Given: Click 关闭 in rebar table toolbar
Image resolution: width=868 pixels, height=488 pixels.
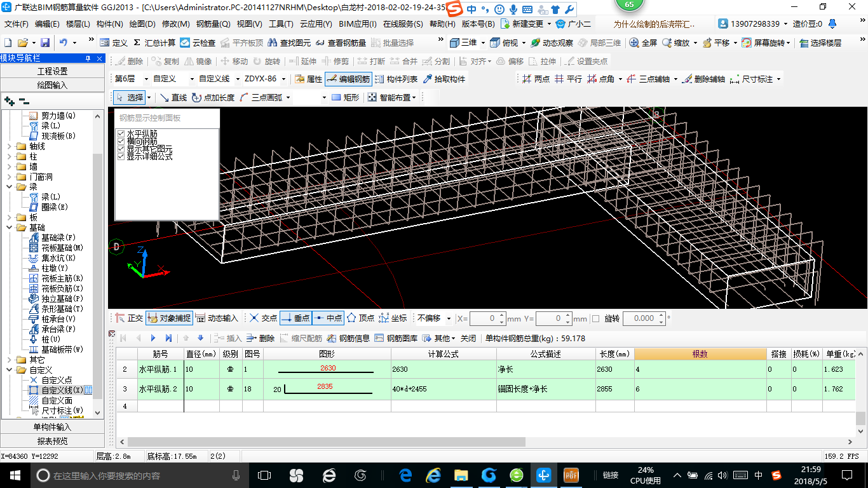Looking at the screenshot, I should (x=468, y=338).
